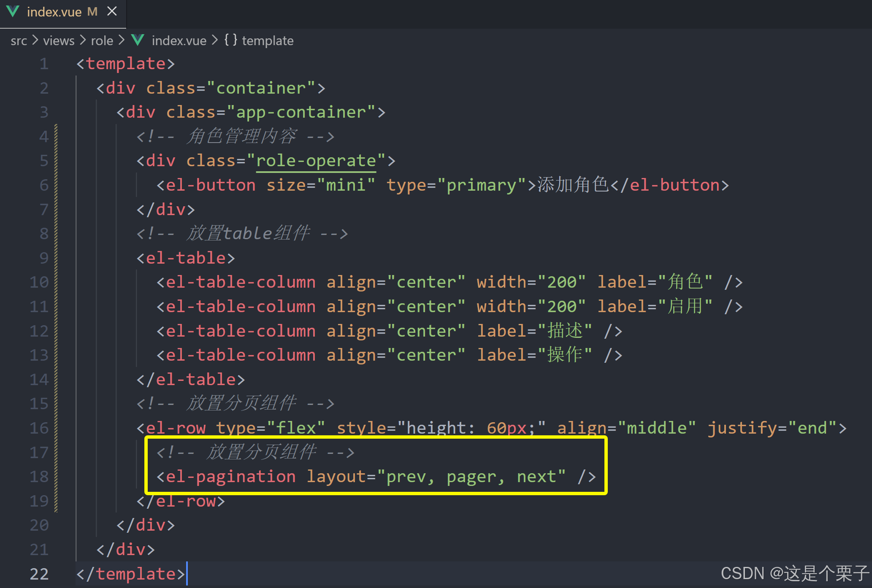Open the src breadcrumb
Viewport: 872px width, 588px height.
19,41
